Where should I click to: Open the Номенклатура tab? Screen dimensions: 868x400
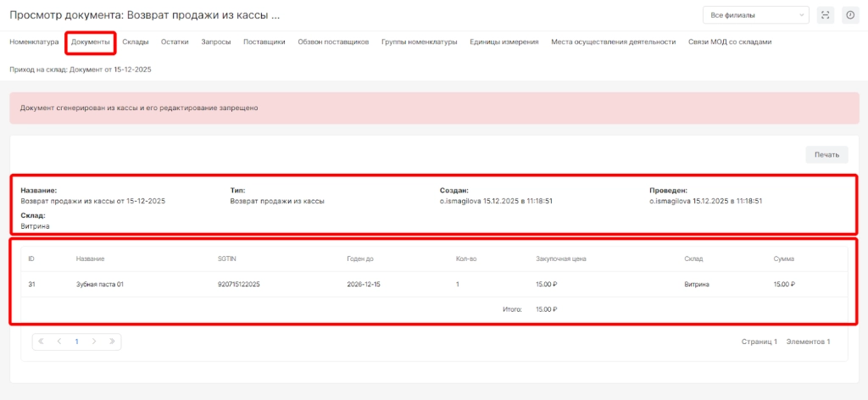pos(34,42)
